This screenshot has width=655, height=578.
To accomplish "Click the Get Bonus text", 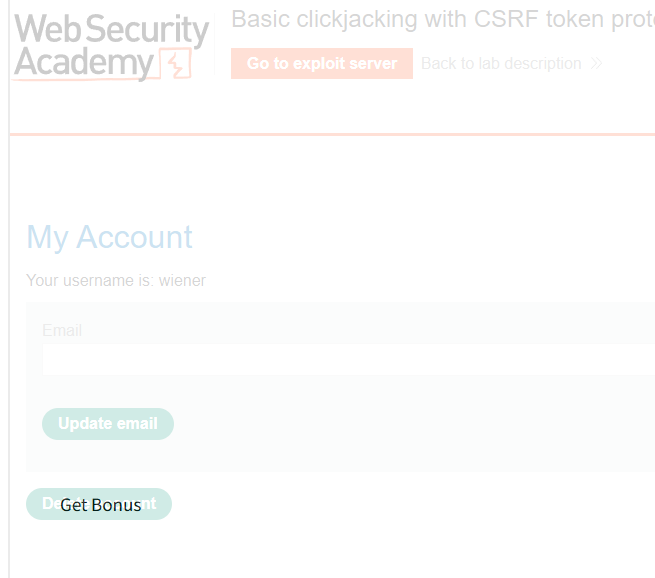I will click(101, 505).
